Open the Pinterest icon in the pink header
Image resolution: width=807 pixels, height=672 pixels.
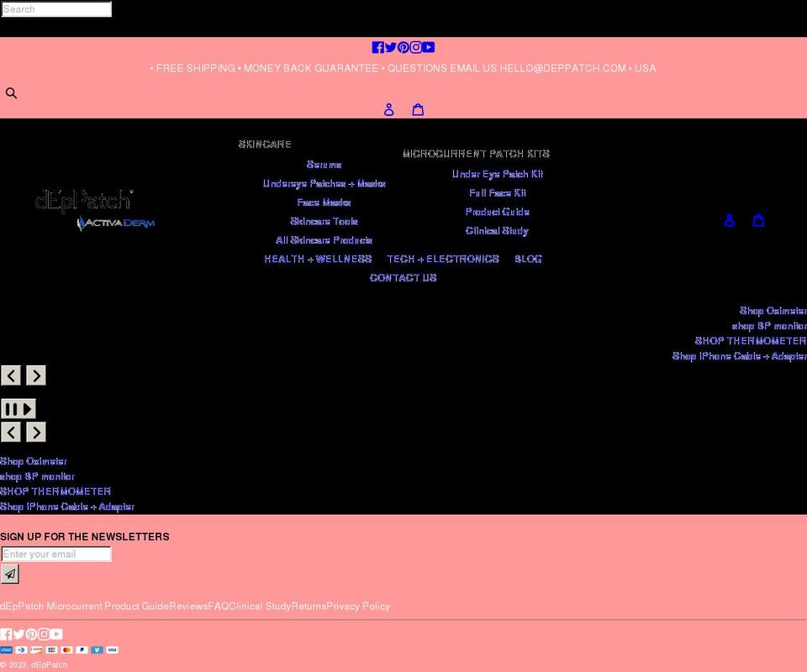pyautogui.click(x=403, y=47)
